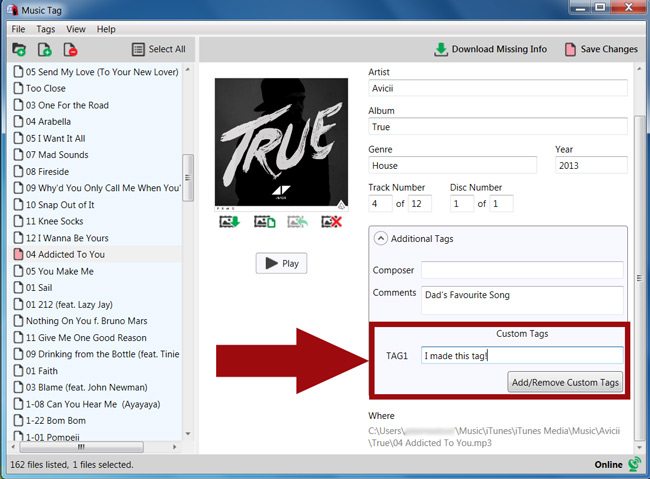Select '08 Fireside' track
This screenshot has height=479, width=650.
click(x=47, y=171)
